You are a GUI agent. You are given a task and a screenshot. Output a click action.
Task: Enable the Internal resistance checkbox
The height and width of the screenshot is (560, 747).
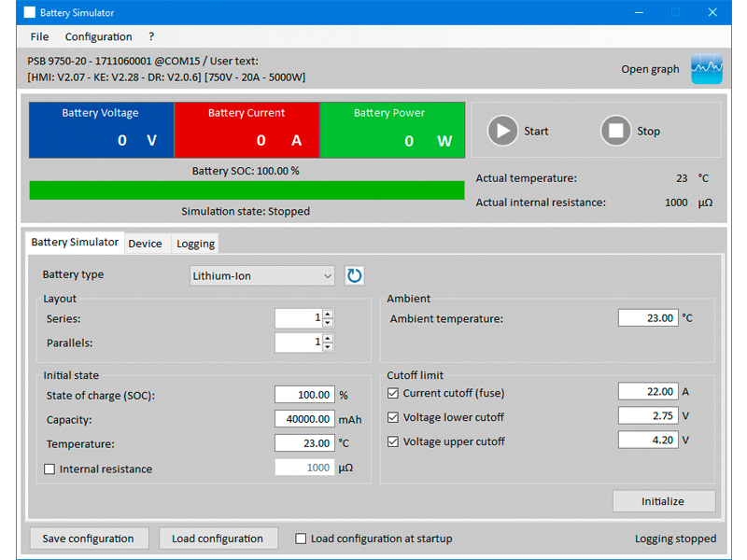[49, 469]
